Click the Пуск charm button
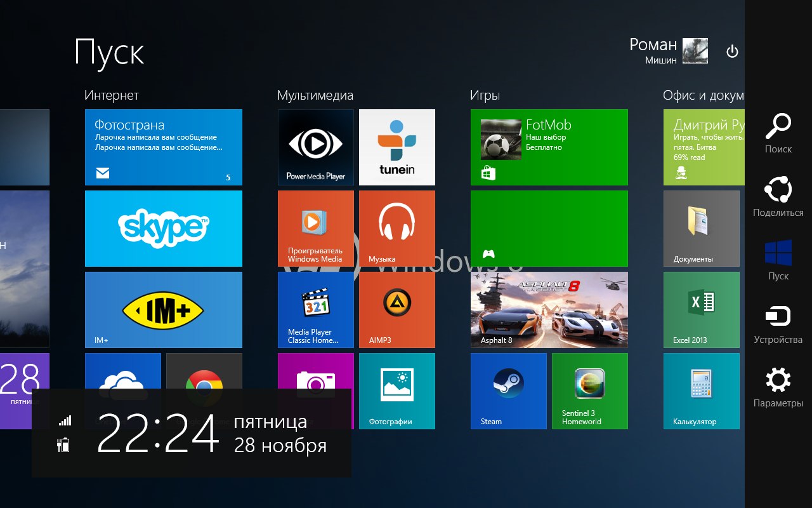 click(778, 260)
